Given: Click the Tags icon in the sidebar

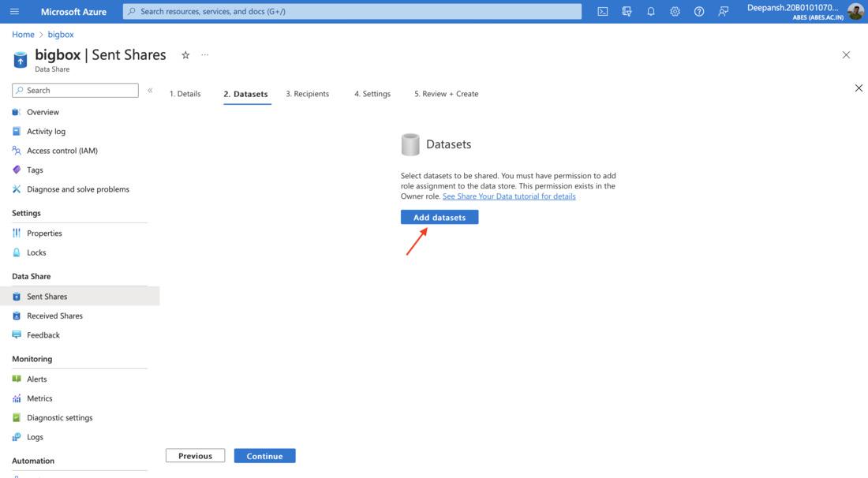Looking at the screenshot, I should (17, 170).
